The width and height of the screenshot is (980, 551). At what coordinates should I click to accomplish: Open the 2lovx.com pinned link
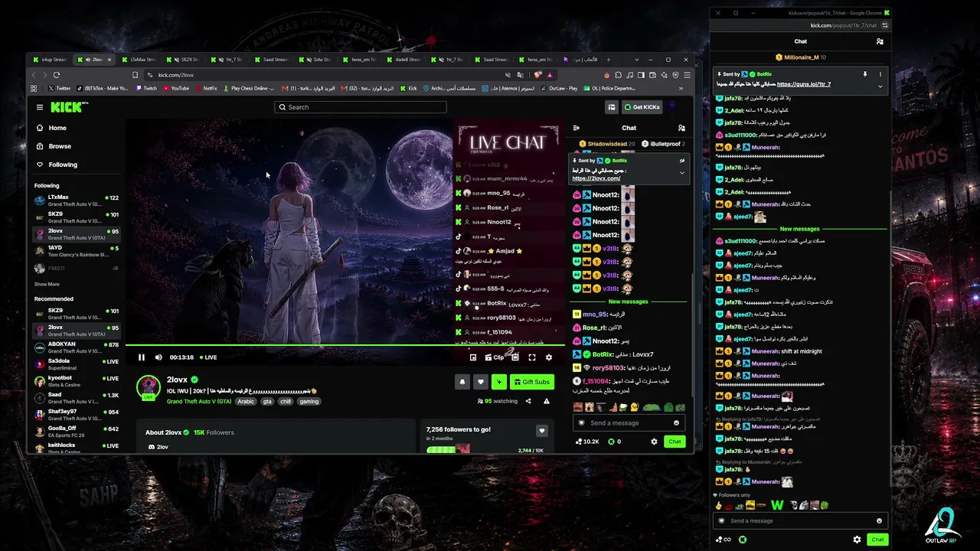[x=596, y=178]
